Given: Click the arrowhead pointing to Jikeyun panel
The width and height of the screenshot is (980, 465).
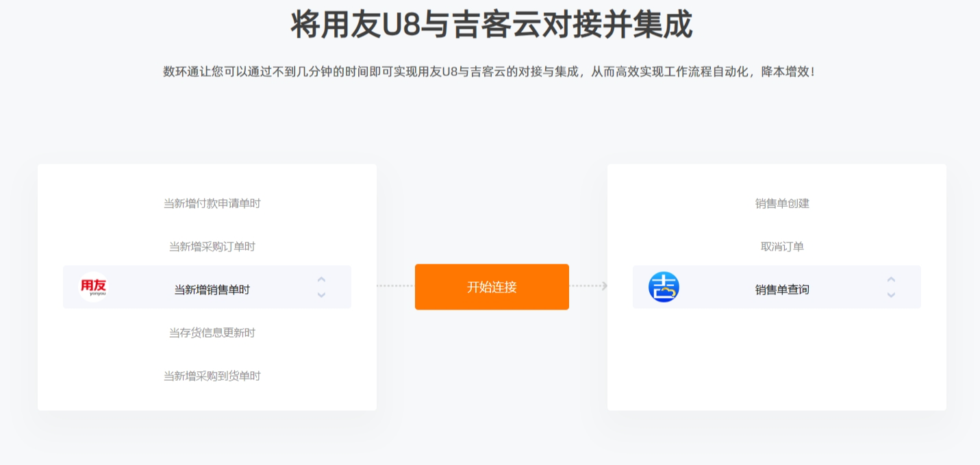Looking at the screenshot, I should point(604,286).
